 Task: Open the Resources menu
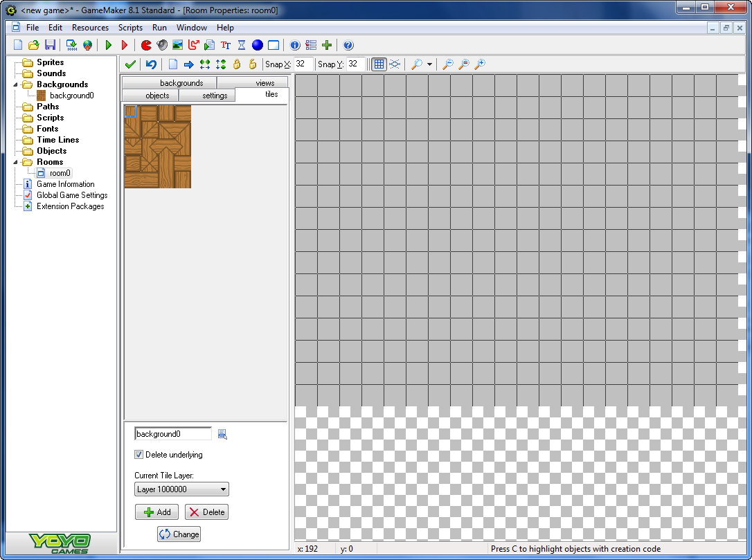coord(90,28)
